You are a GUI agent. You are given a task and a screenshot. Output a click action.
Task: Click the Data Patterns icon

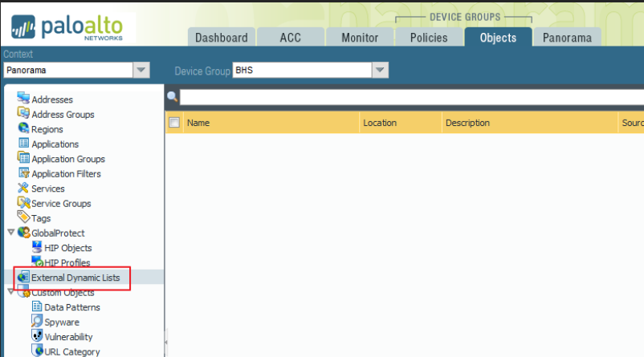(37, 306)
